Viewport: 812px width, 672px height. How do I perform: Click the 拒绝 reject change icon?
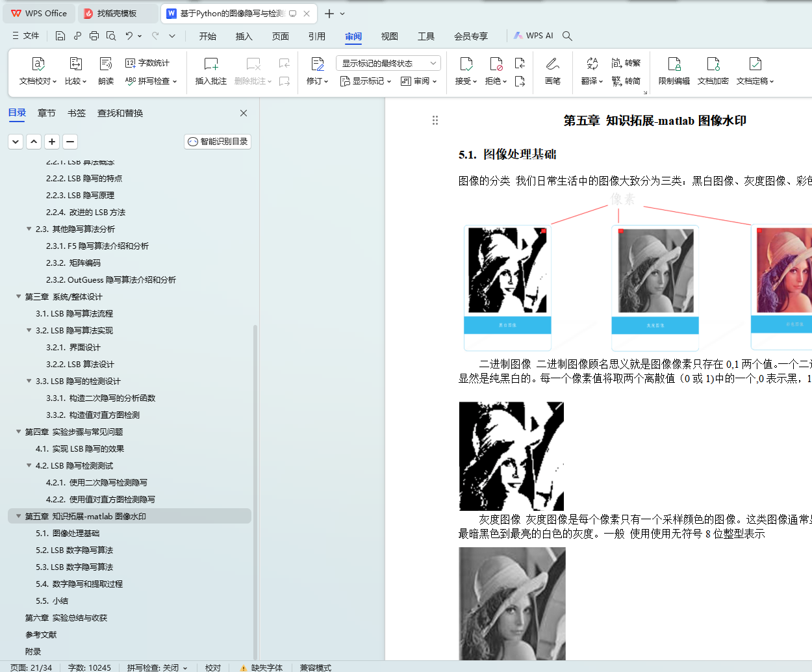[496, 64]
